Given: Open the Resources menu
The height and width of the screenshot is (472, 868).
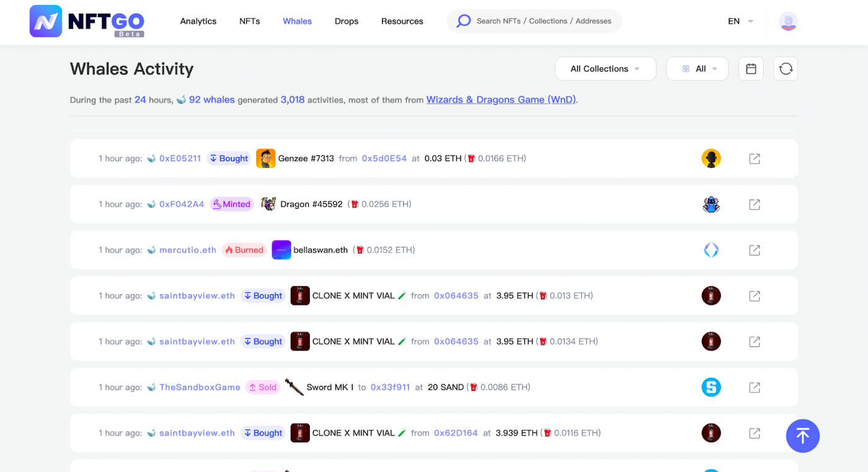Looking at the screenshot, I should [402, 21].
